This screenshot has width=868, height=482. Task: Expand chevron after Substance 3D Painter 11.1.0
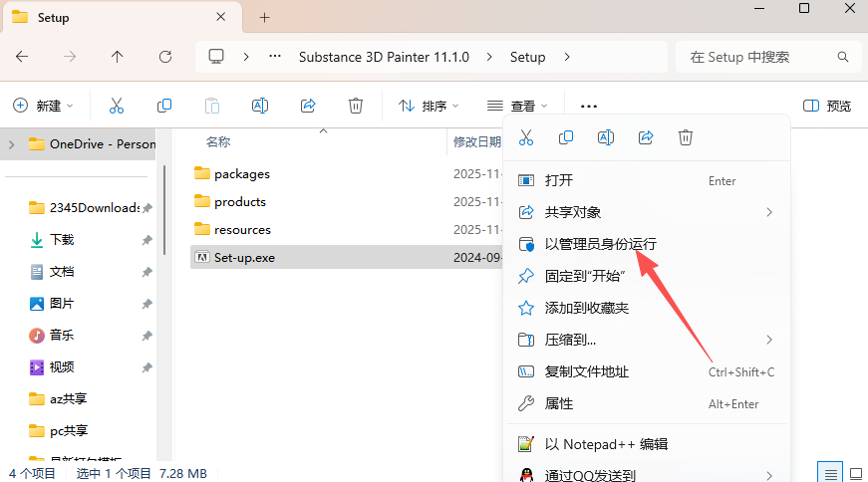[489, 57]
